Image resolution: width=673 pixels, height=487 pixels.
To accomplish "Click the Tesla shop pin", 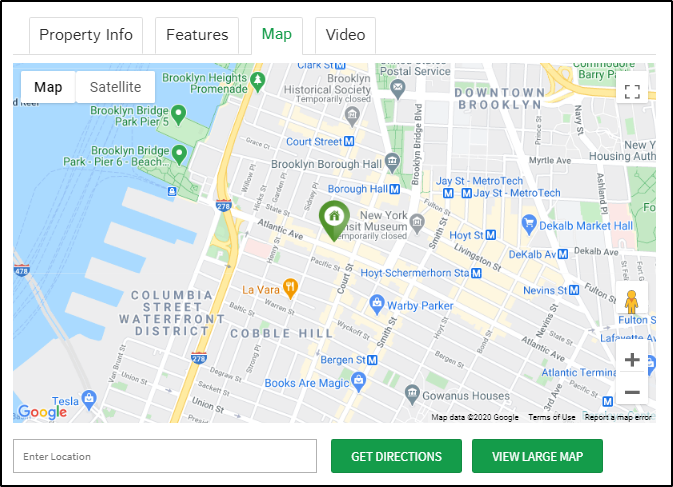I will click(x=89, y=400).
